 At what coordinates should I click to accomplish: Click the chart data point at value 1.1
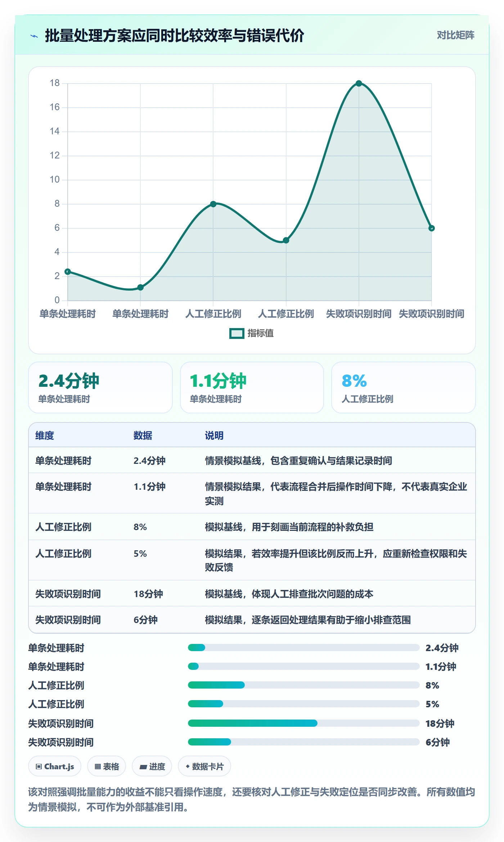pos(140,287)
